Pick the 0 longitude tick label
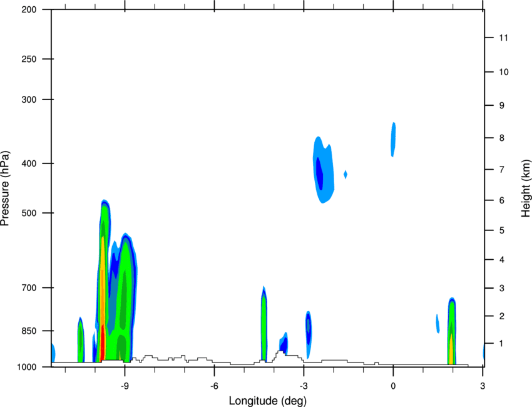532x407 pixels. [393, 386]
